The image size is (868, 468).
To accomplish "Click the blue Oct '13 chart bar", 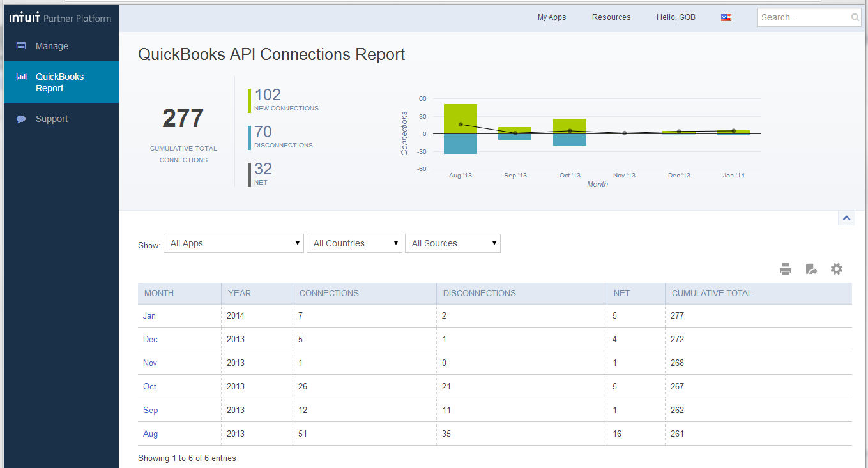I will pyautogui.click(x=570, y=140).
